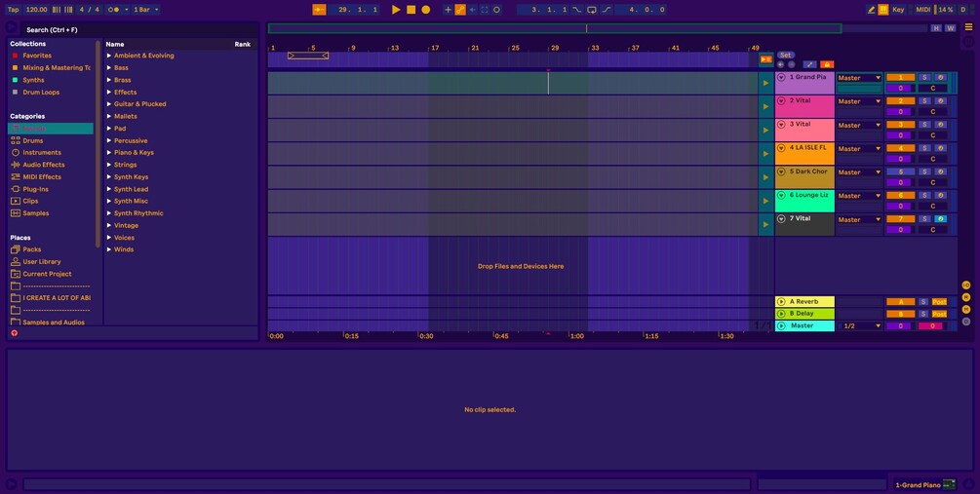The image size is (980, 494).
Task: Toggle the Loop switch
Action: (x=591, y=10)
